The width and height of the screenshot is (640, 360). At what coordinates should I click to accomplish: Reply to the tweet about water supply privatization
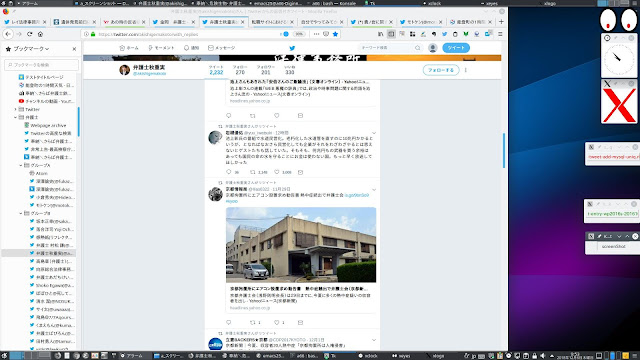pos(229,172)
